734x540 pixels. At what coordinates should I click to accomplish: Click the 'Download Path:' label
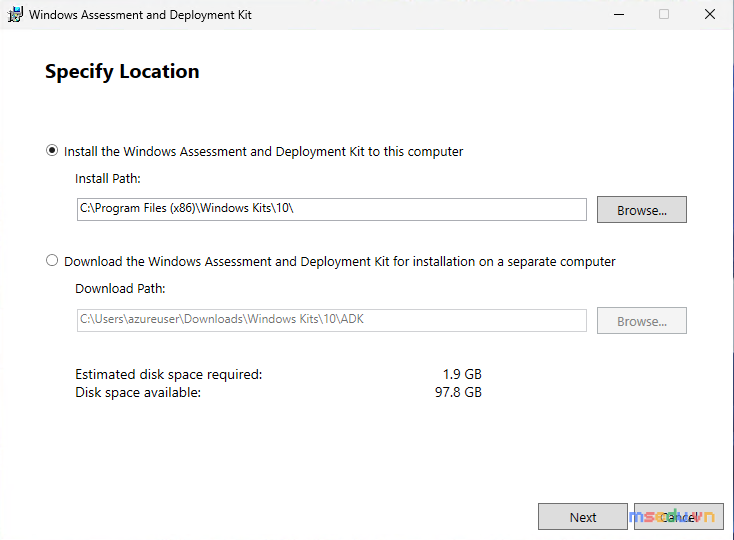tap(120, 289)
